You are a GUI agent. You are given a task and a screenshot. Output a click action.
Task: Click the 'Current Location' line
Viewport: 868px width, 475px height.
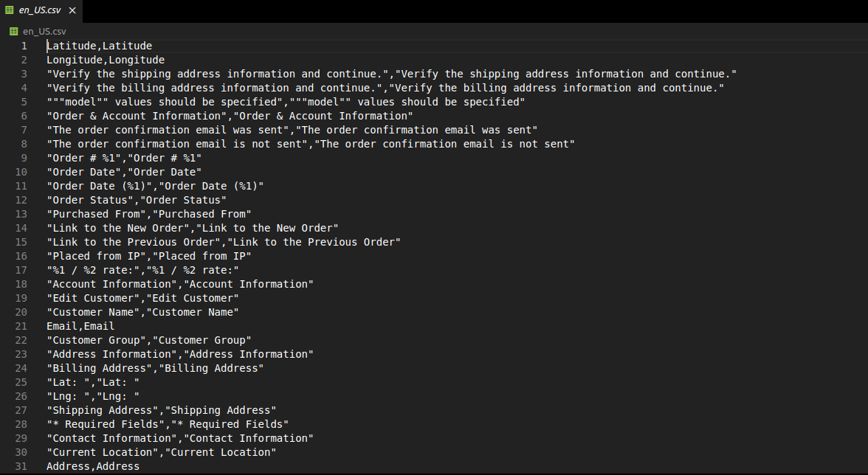[x=161, y=452]
